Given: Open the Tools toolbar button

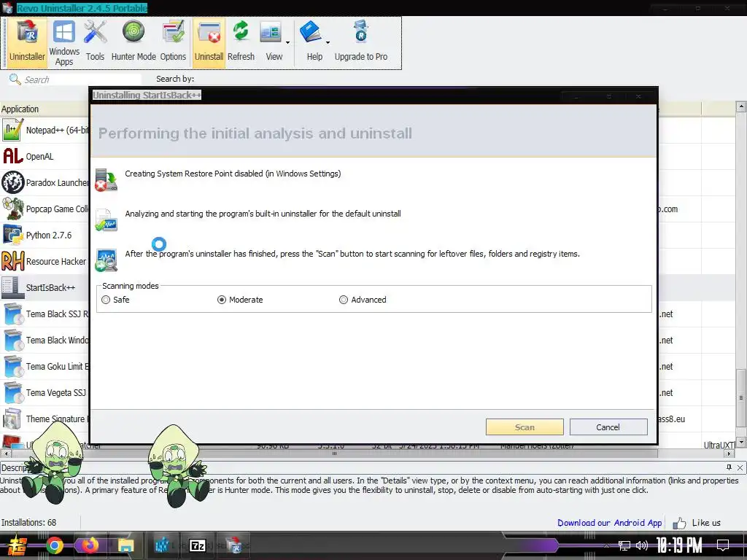Looking at the screenshot, I should pos(96,42).
